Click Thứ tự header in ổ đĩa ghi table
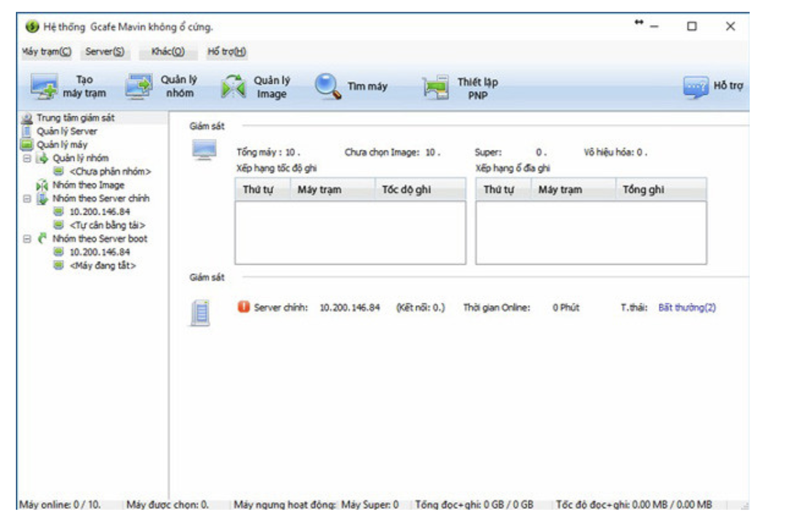 point(503,190)
